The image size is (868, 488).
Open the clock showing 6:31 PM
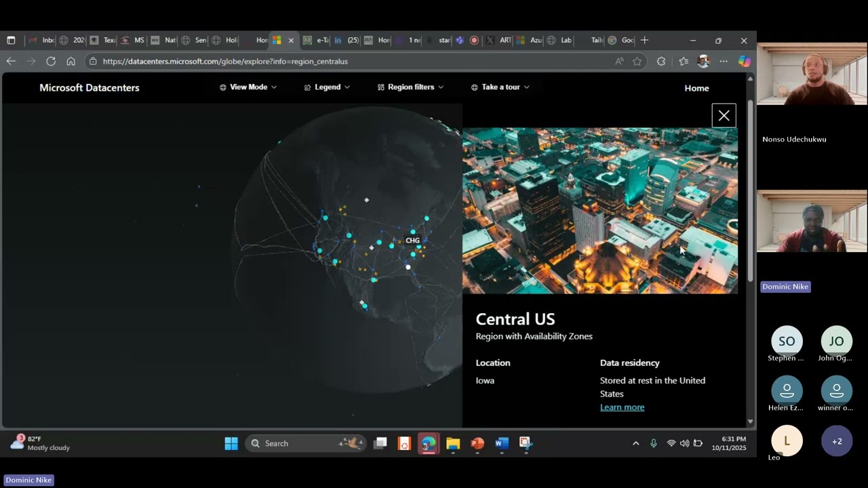pyautogui.click(x=729, y=443)
